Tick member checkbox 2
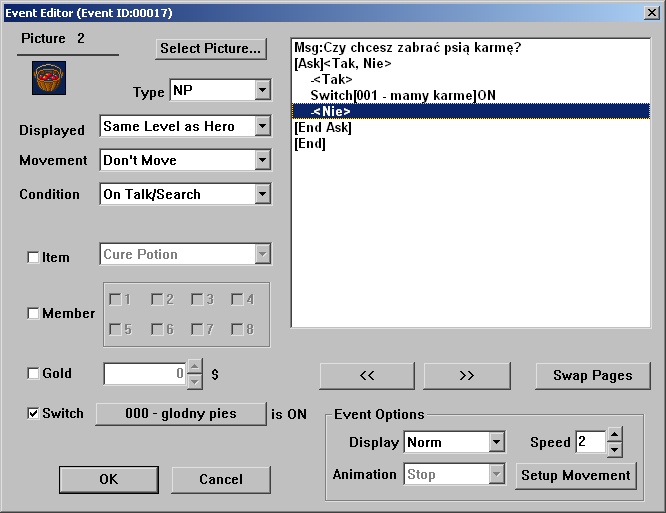666x513 pixels. click(157, 299)
